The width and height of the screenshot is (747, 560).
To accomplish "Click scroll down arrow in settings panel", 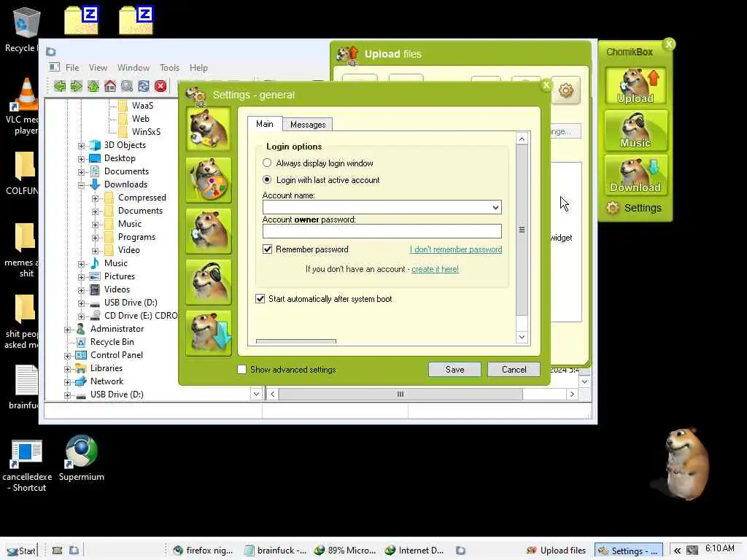I will click(x=522, y=337).
